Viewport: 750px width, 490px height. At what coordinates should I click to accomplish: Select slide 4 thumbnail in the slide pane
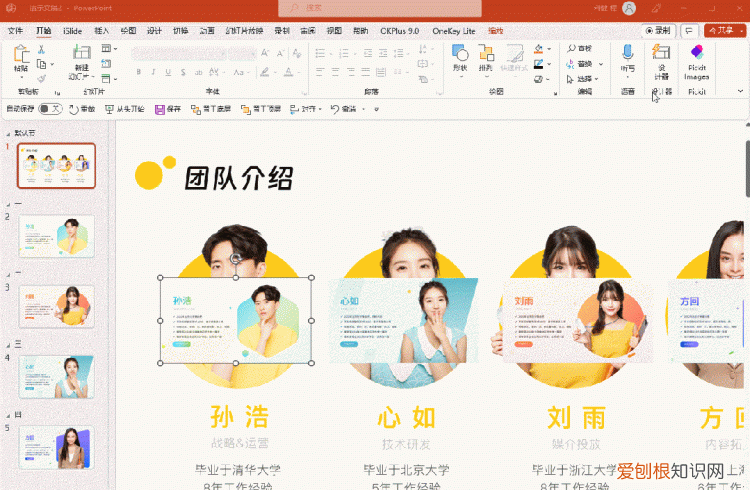pos(56,377)
